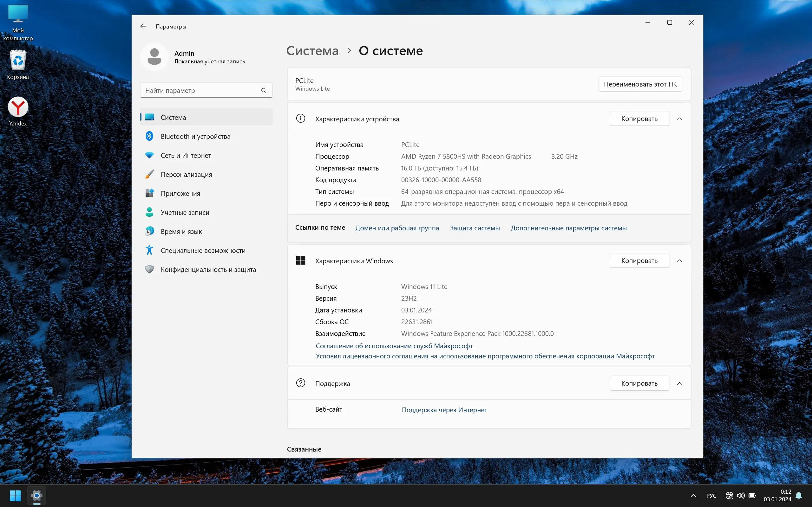Collapse Характеристики устройства section

679,119
